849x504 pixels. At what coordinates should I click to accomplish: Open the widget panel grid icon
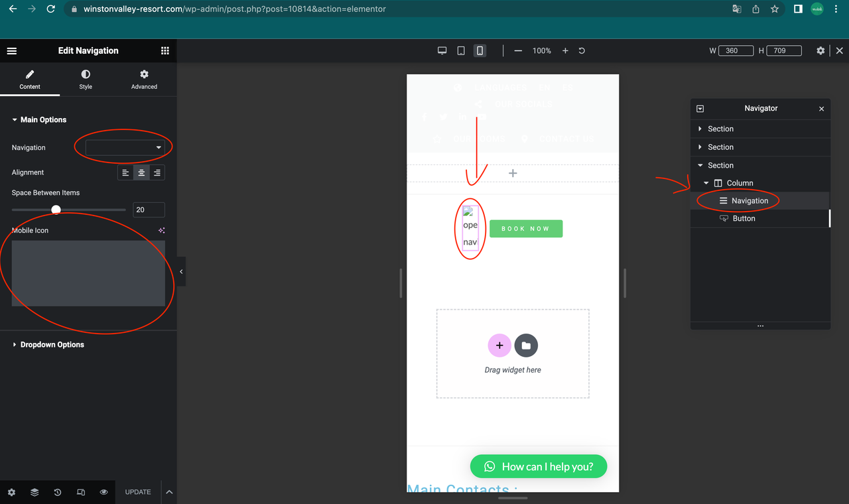point(164,50)
